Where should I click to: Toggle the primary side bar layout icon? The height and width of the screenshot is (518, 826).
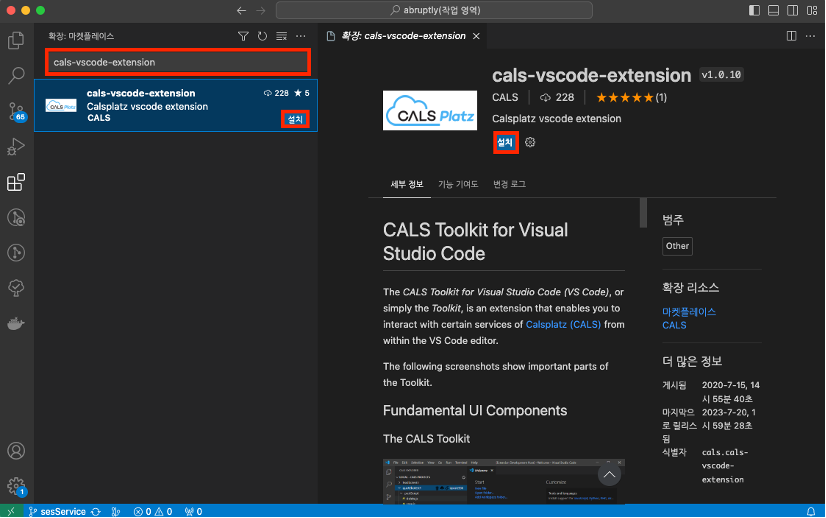click(754, 11)
